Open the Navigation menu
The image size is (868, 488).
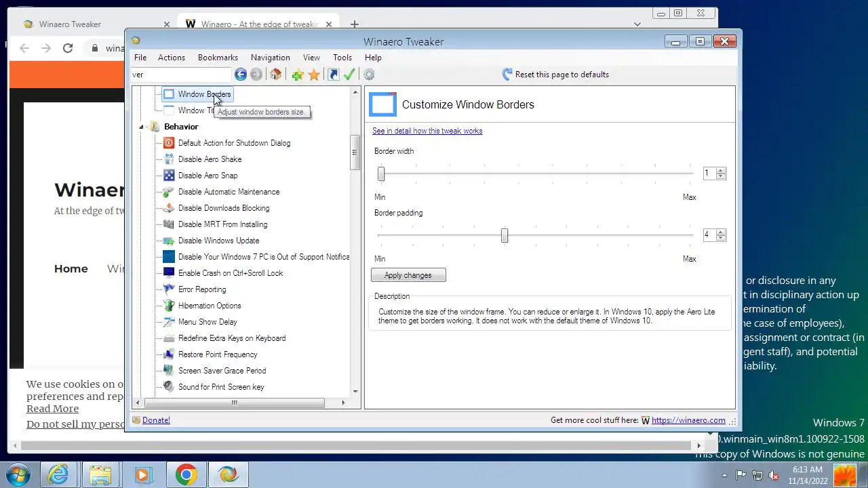270,58
